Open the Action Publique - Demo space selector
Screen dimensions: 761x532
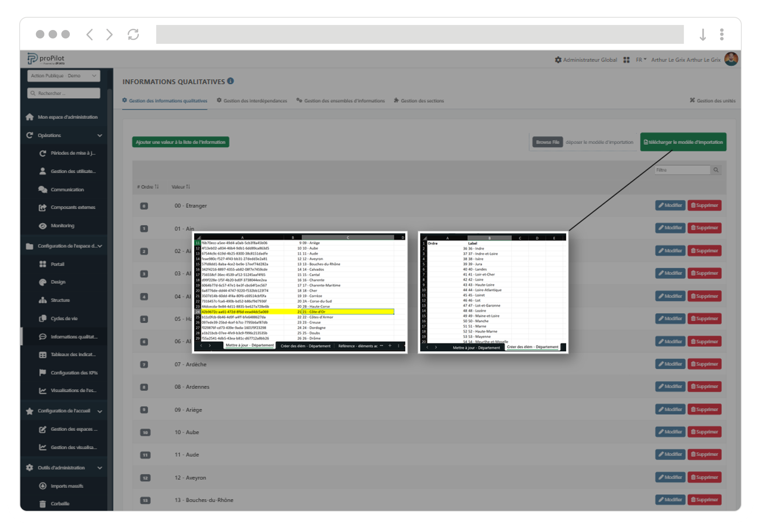64,75
